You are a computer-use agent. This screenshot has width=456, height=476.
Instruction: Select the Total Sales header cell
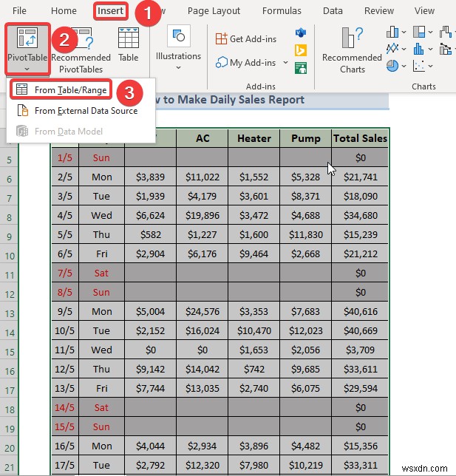(x=360, y=138)
